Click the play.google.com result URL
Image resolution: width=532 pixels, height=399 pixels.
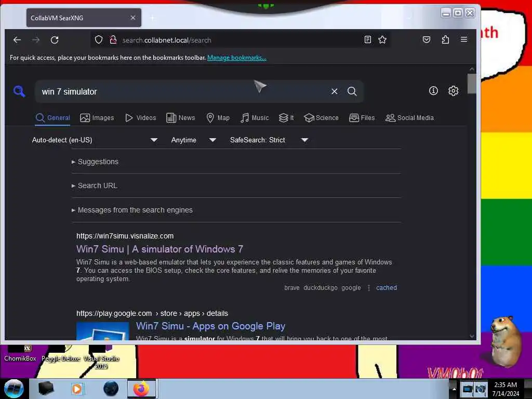152,313
